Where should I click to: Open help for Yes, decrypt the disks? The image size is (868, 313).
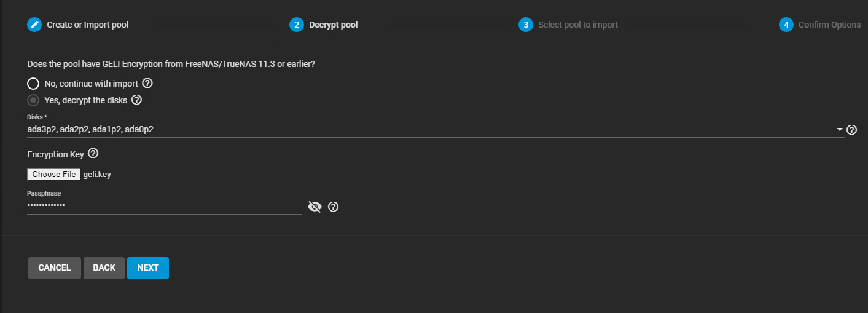(137, 99)
